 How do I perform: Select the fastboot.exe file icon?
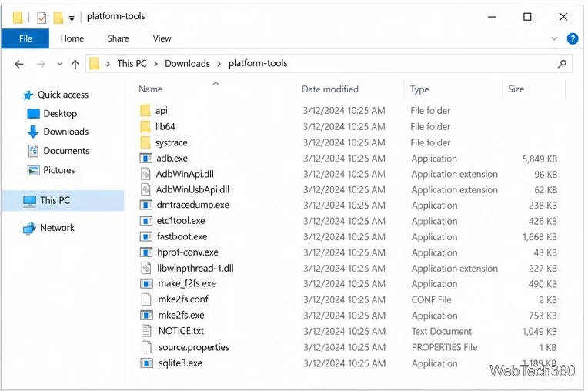click(x=146, y=236)
